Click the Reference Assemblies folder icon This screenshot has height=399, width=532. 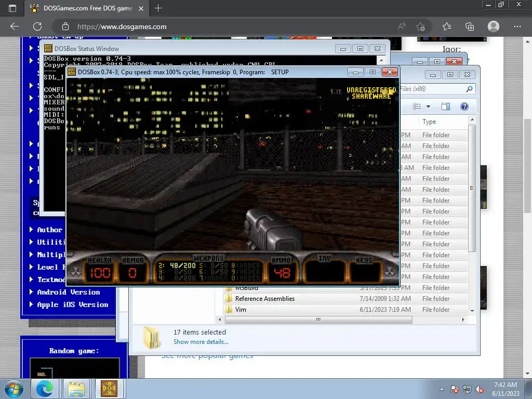pos(229,299)
